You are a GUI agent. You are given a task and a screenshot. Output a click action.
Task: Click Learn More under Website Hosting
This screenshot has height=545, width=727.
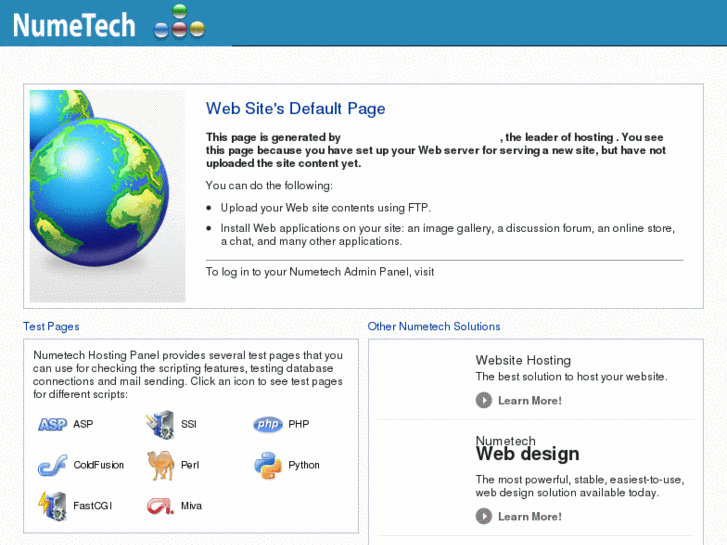coord(530,400)
